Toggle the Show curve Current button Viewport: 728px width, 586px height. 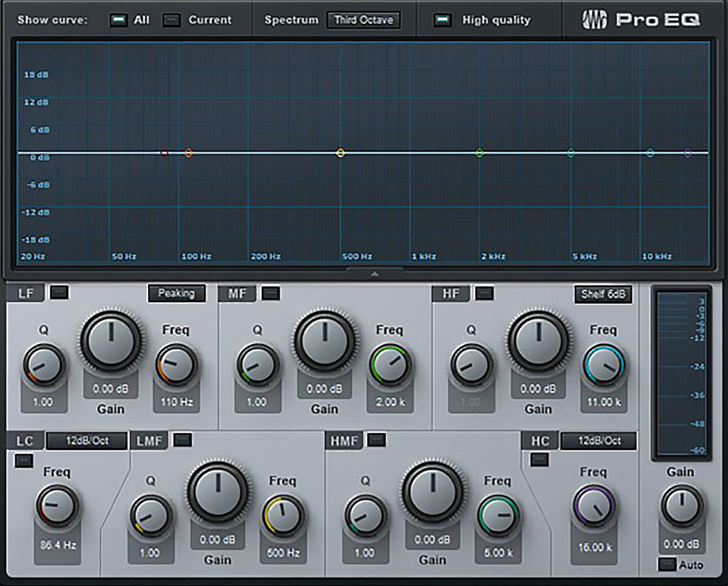(172, 20)
